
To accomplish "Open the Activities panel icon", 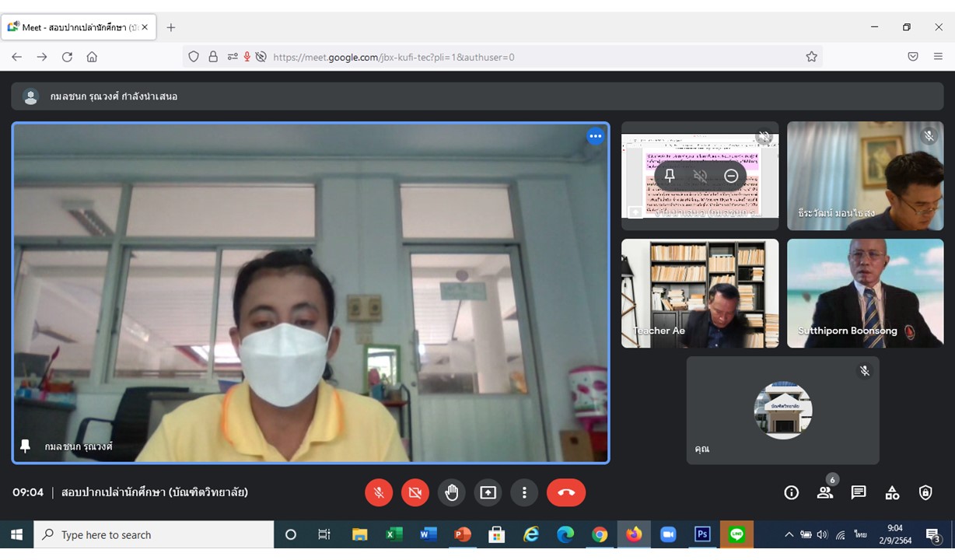I will (892, 492).
